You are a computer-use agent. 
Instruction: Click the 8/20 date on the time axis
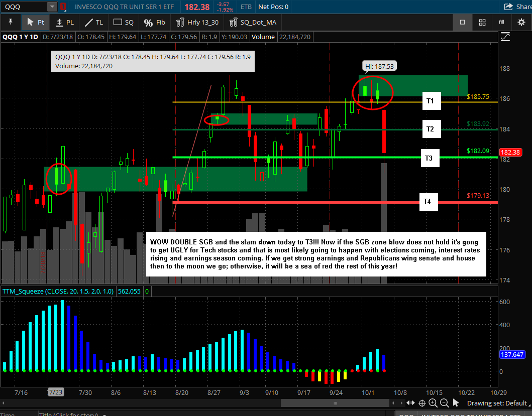(182, 392)
